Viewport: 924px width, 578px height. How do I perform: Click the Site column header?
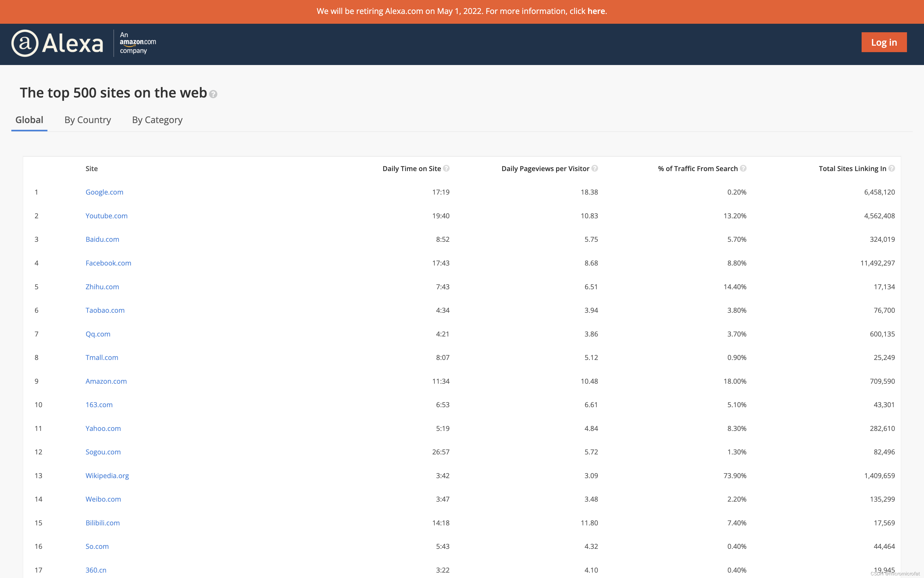coord(92,168)
